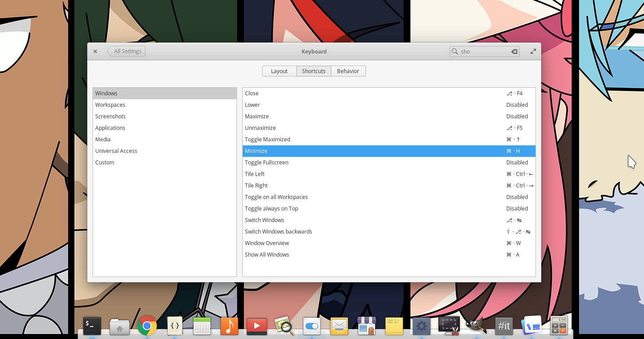The width and height of the screenshot is (644, 339).
Task: Select the Shortcuts tab
Action: pyautogui.click(x=314, y=71)
